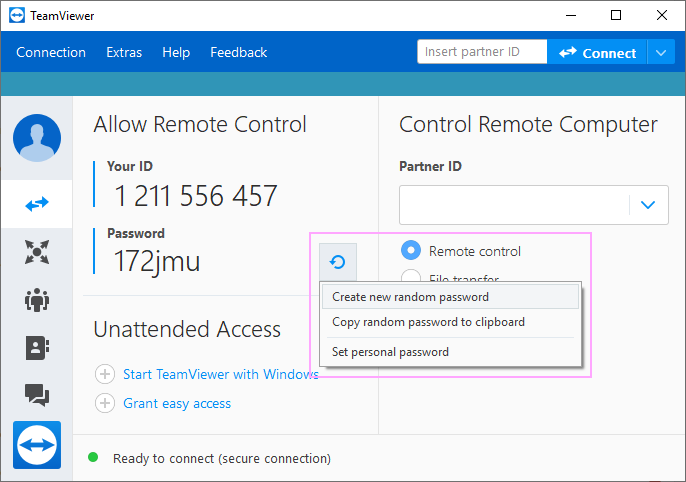The image size is (686, 482).
Task: Click the green connection status indicator
Action: point(93,457)
